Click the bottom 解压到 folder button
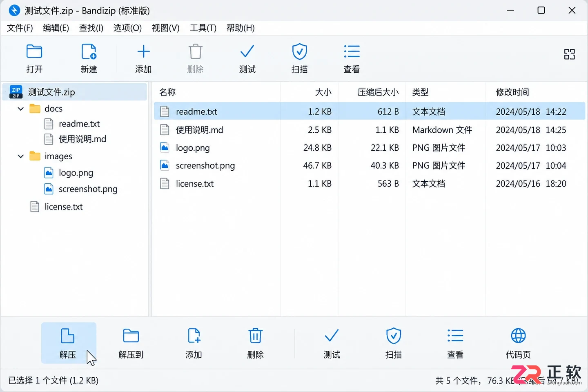The width and height of the screenshot is (588, 392). pyautogui.click(x=131, y=343)
